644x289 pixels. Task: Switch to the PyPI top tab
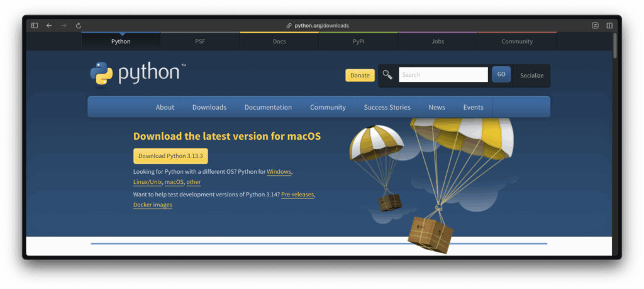[358, 42]
